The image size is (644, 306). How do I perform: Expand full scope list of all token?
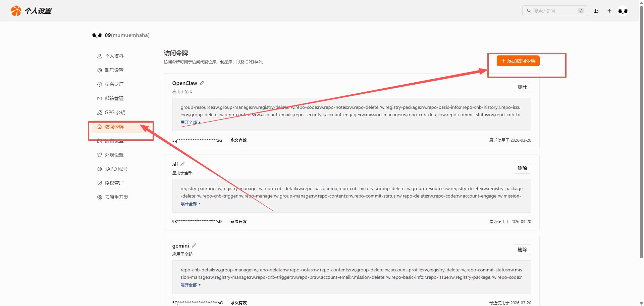pos(190,204)
